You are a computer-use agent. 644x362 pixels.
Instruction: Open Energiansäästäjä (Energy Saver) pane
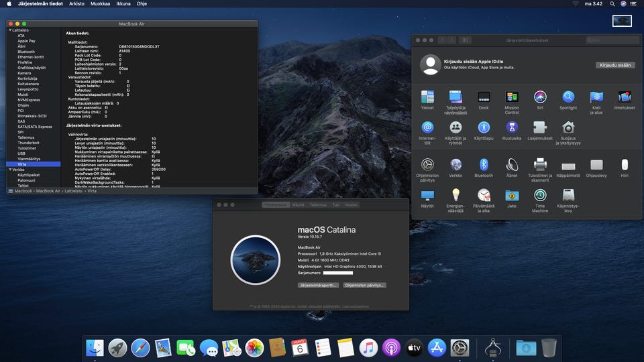(x=455, y=196)
